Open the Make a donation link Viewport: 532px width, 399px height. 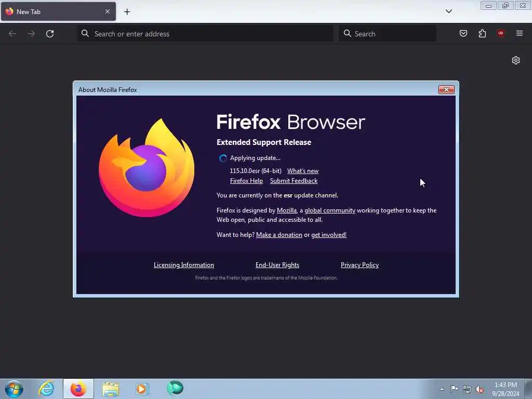279,235
